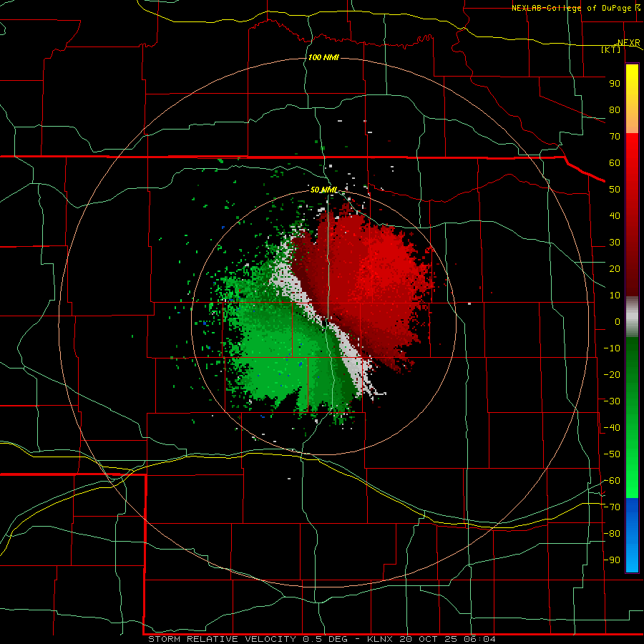Screen dimensions: 644x644
Task: Click the 100 NMI range ring label
Action: point(323,57)
